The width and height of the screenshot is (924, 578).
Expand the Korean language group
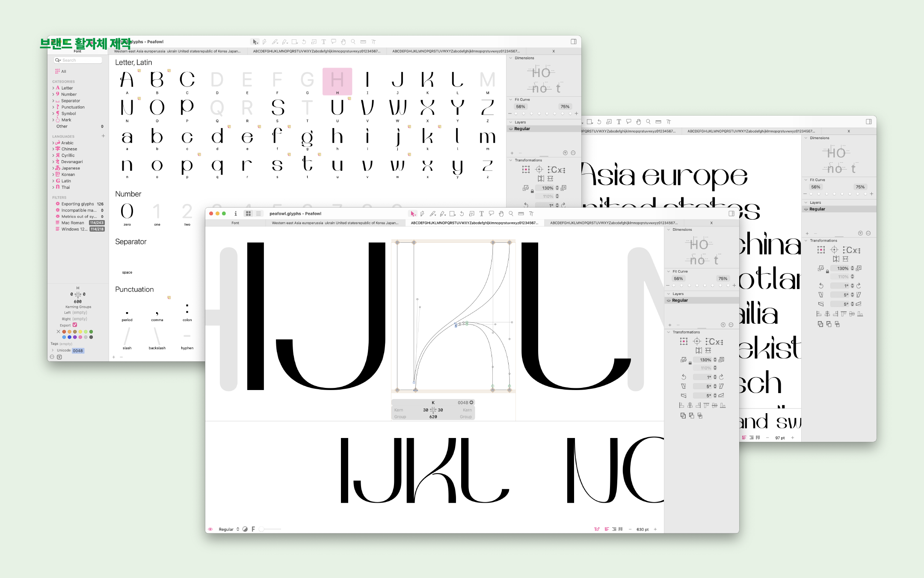(x=53, y=174)
